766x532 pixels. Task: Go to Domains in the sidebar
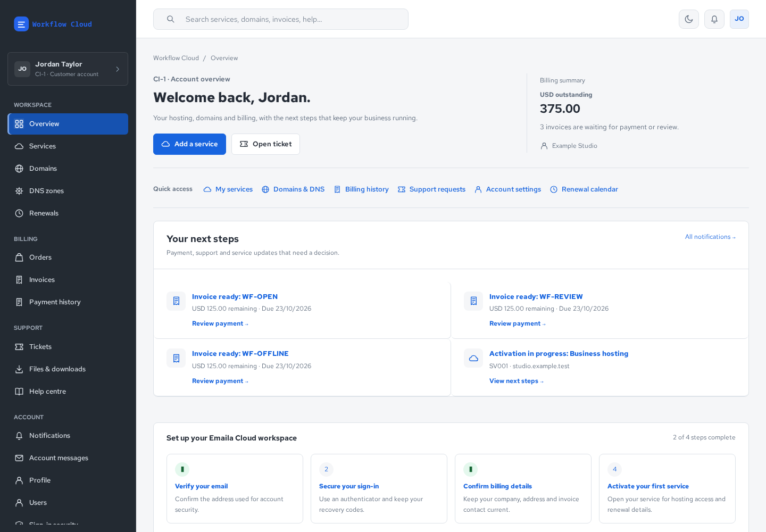68,169
